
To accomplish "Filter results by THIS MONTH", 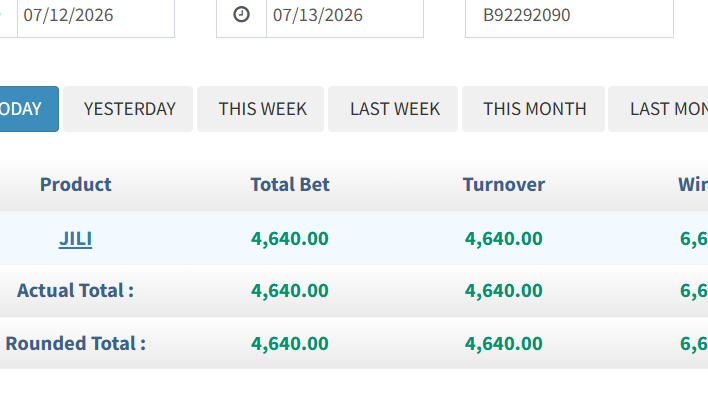I will [533, 109].
